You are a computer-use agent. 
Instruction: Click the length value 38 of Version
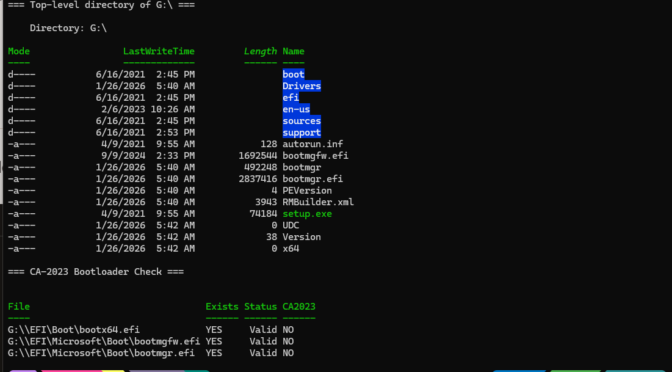tap(271, 237)
